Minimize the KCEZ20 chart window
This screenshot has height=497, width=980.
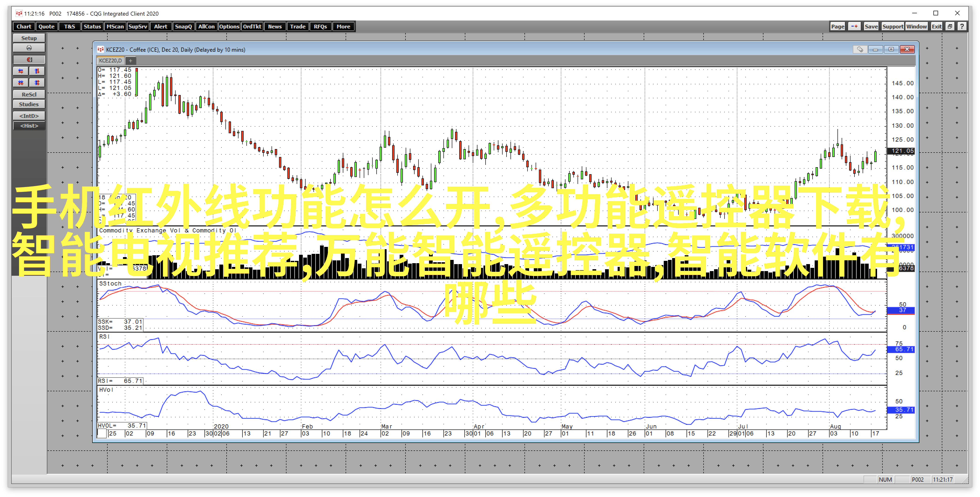[875, 49]
